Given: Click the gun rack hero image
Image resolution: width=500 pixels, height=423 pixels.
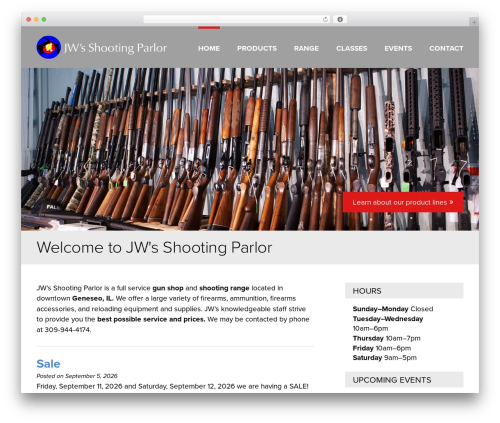Looking at the screenshot, I should [x=250, y=149].
